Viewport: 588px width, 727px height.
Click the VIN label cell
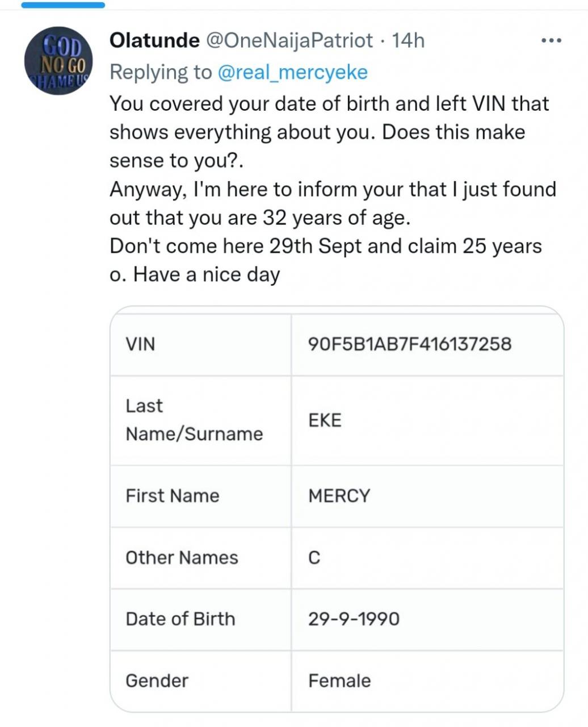coord(140,344)
